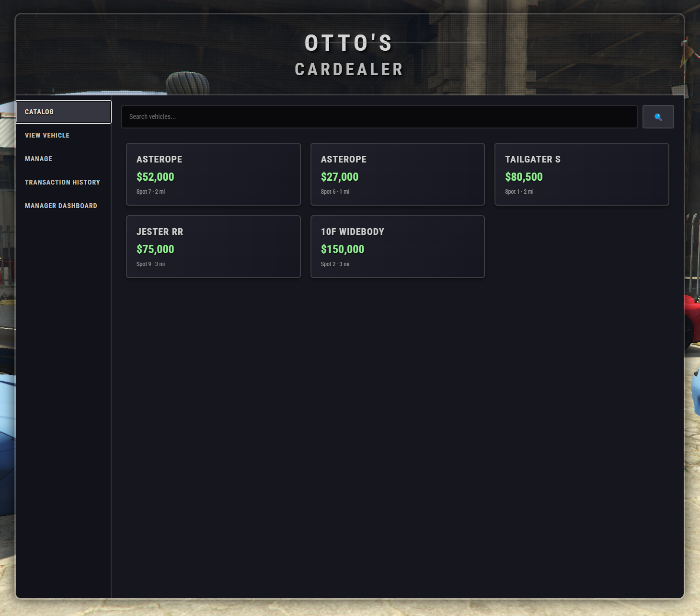Image resolution: width=700 pixels, height=616 pixels.
Task: Select the Asterope card priced $27,000
Action: coord(398,174)
